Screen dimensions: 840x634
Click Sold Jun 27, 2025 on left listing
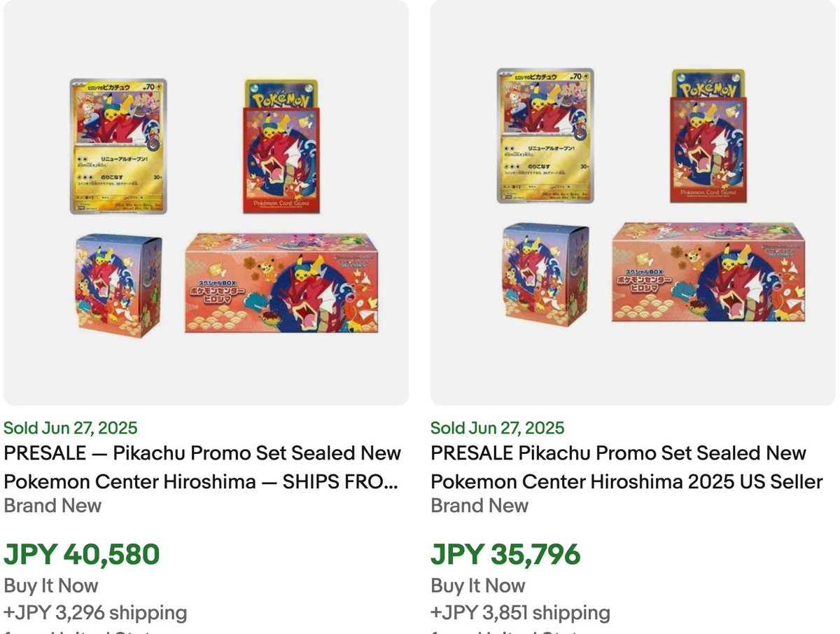tap(71, 427)
